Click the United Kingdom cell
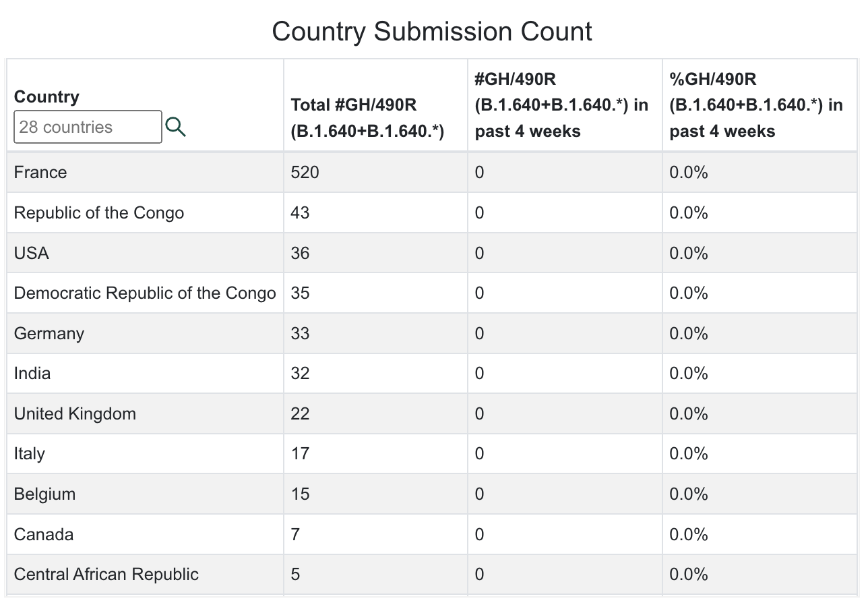 pos(75,414)
